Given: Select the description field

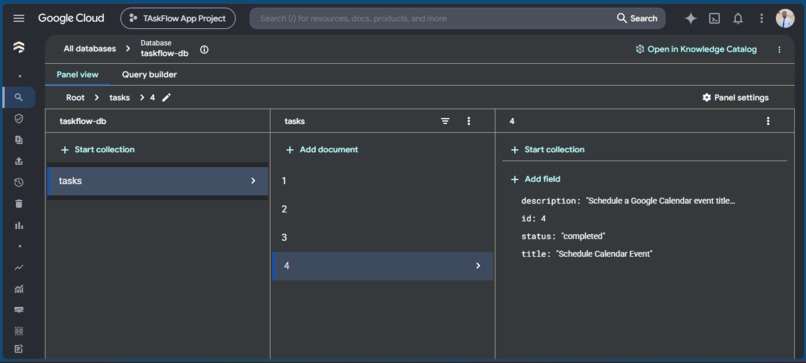Looking at the screenshot, I should click(628, 201).
